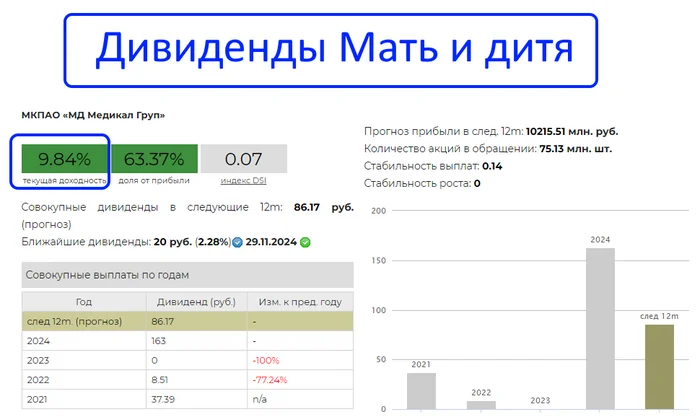
Task: Select the 2024 year table cell
Action: pyautogui.click(x=84, y=341)
